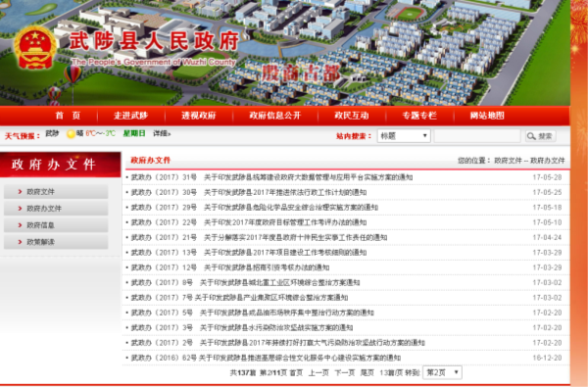Click the sunny weather icon
The height and width of the screenshot is (387, 588).
click(71, 134)
